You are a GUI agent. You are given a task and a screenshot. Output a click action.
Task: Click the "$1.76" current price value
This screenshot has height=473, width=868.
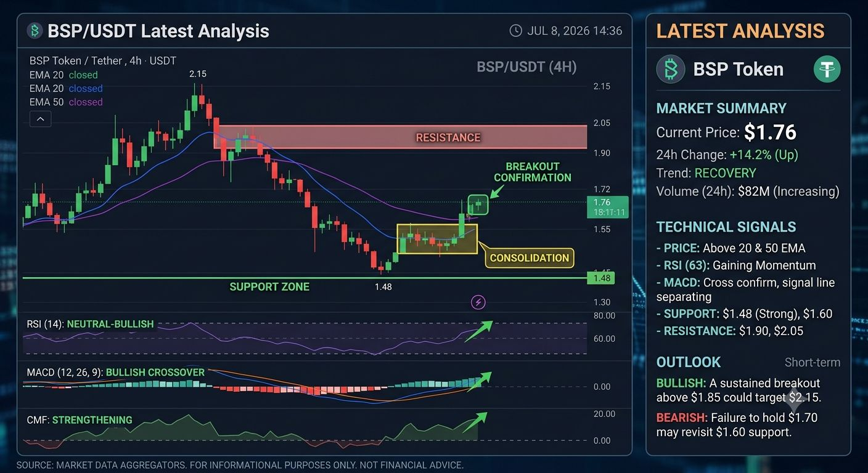(770, 132)
